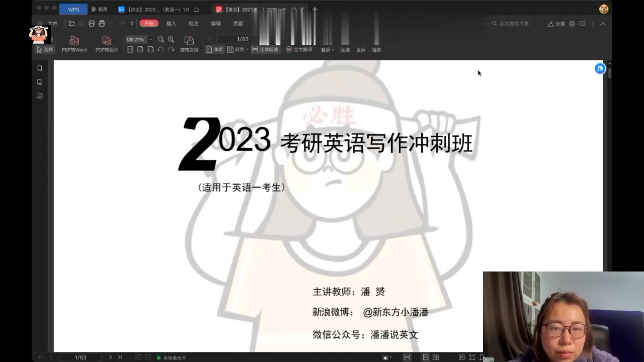Jump to last page arrow in status bar

click(120, 357)
